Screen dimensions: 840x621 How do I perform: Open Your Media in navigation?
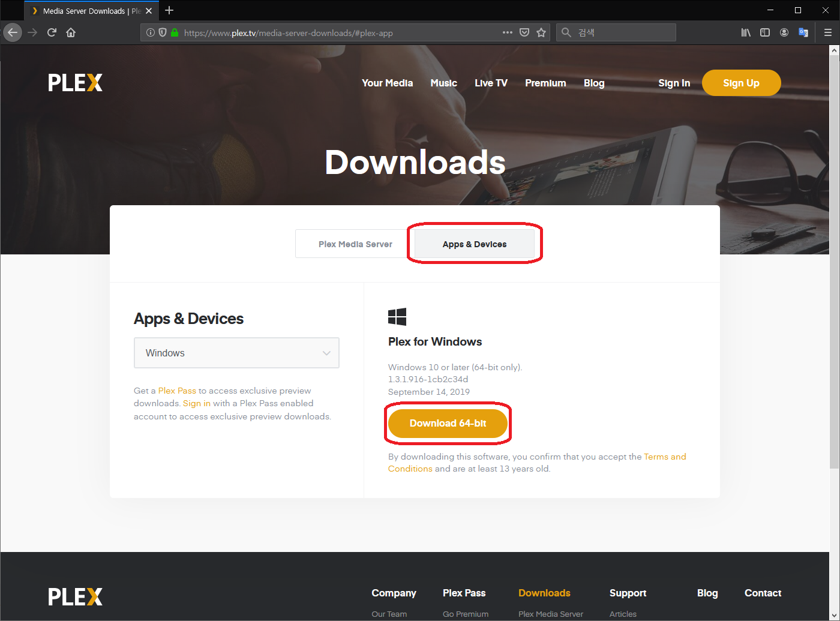[387, 83]
